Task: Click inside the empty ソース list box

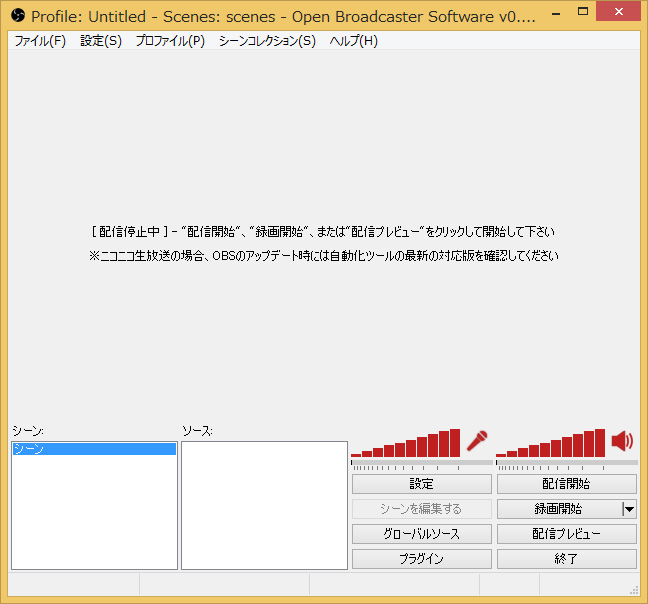Action: coord(264,505)
